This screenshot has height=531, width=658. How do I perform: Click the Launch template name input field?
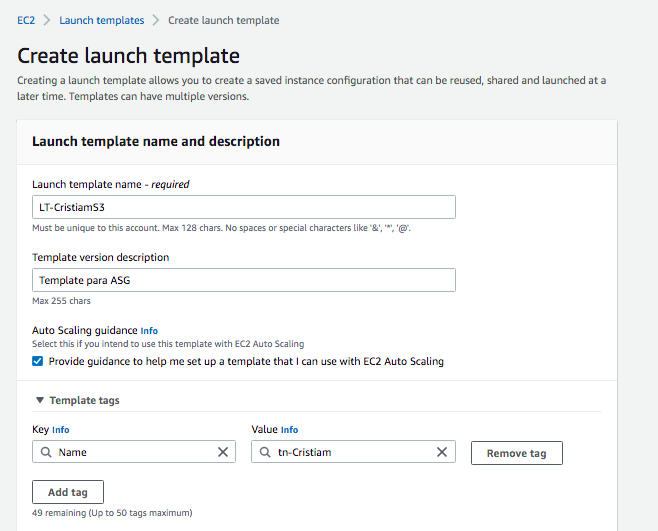tap(243, 207)
